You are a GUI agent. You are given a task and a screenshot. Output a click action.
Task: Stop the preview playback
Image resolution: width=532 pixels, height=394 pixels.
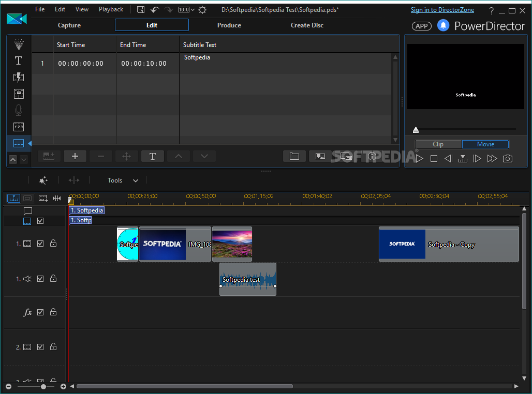pyautogui.click(x=434, y=158)
